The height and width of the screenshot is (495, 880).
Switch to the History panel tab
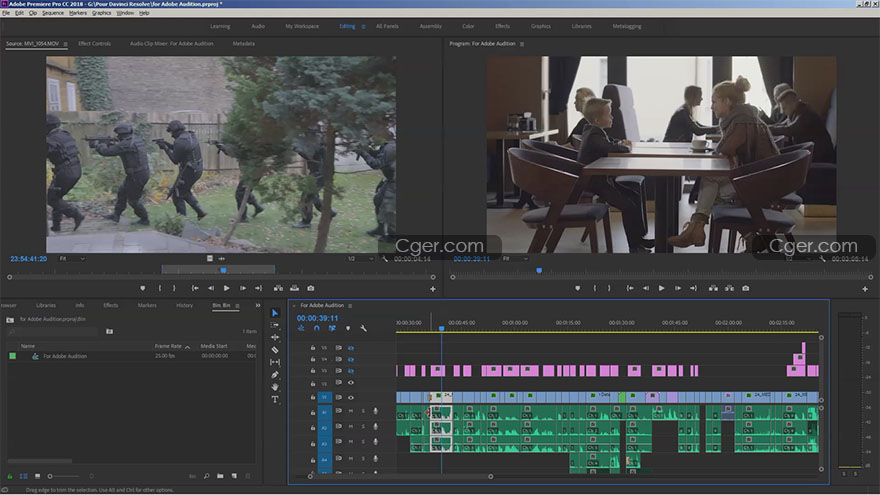(184, 305)
